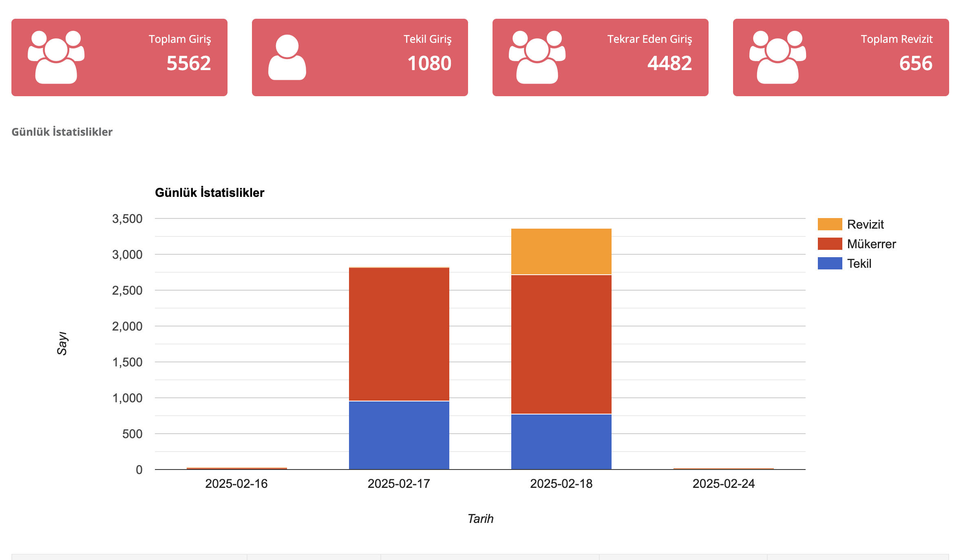Click the orange Revizit segment for 2025-02-18
This screenshot has width=963, height=560.
[561, 251]
